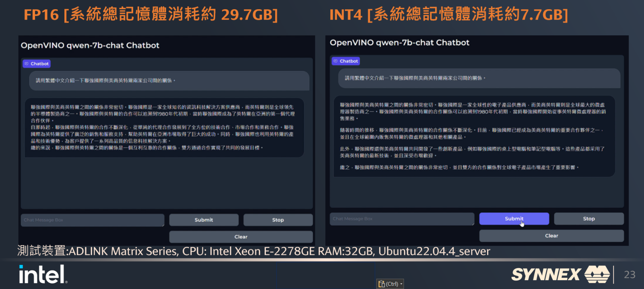Click the user prompt bubble in INT4 chatbot
644x289 pixels.
click(479, 78)
